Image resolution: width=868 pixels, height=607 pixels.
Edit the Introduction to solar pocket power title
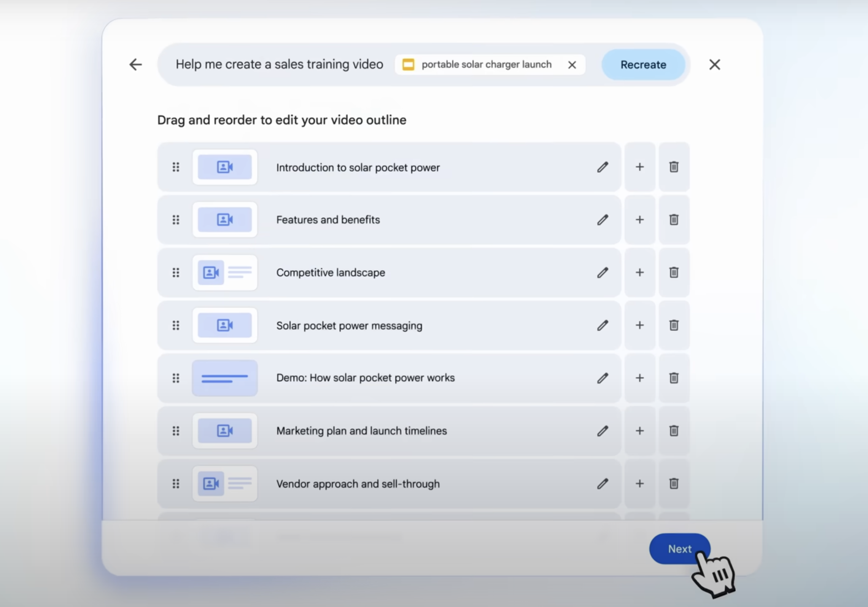602,167
